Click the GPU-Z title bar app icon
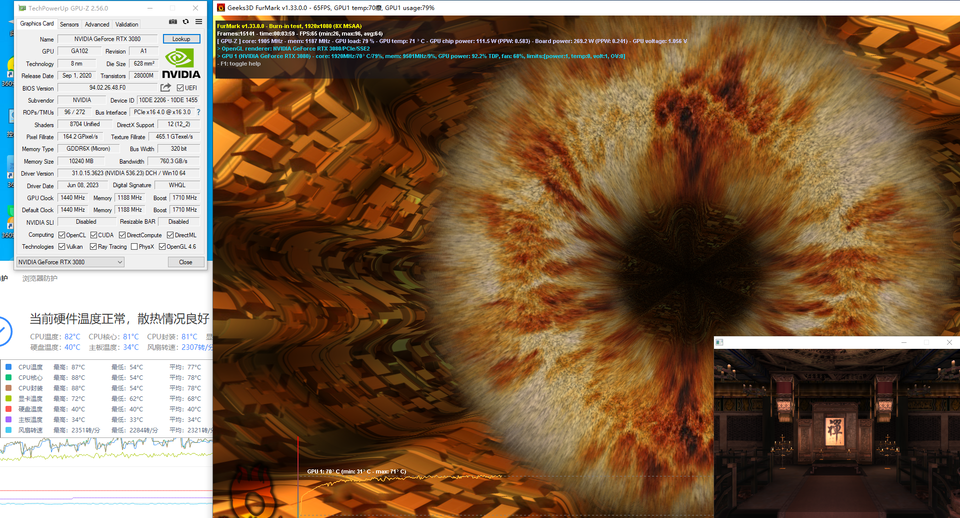 [x=22, y=9]
